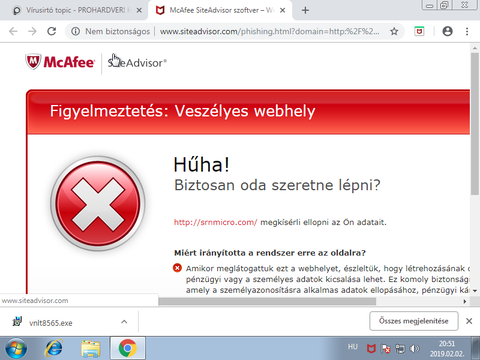
Task: Click the HU language indicator
Action: [353, 347]
